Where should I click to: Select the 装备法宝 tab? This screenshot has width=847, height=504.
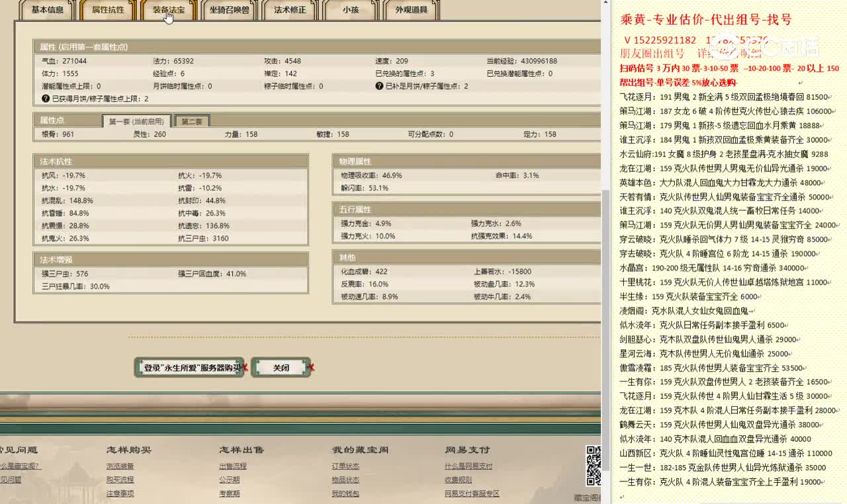pyautogui.click(x=169, y=9)
